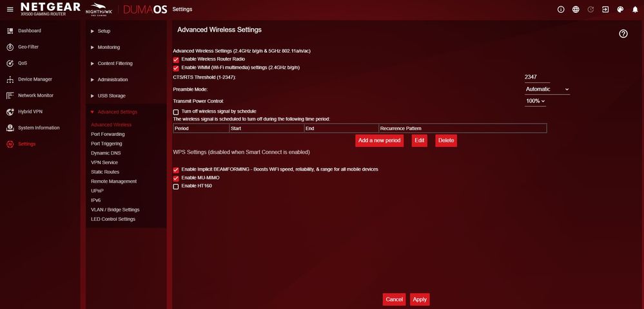This screenshot has width=644, height=309.
Task: Open Dynamic DNS settings
Action: click(x=106, y=153)
